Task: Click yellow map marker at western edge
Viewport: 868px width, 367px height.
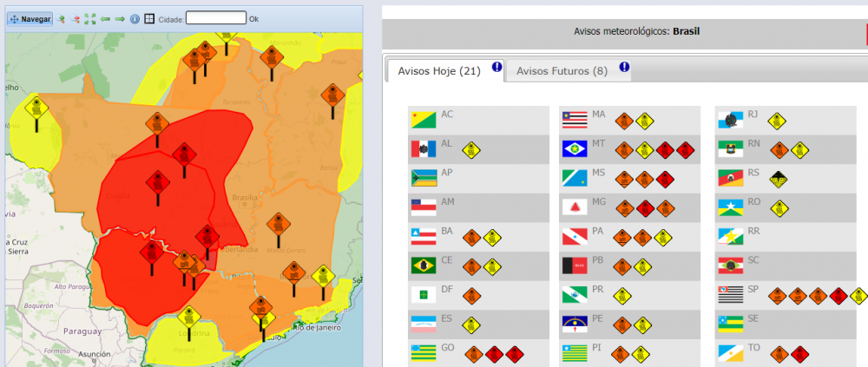Action: click(x=37, y=108)
